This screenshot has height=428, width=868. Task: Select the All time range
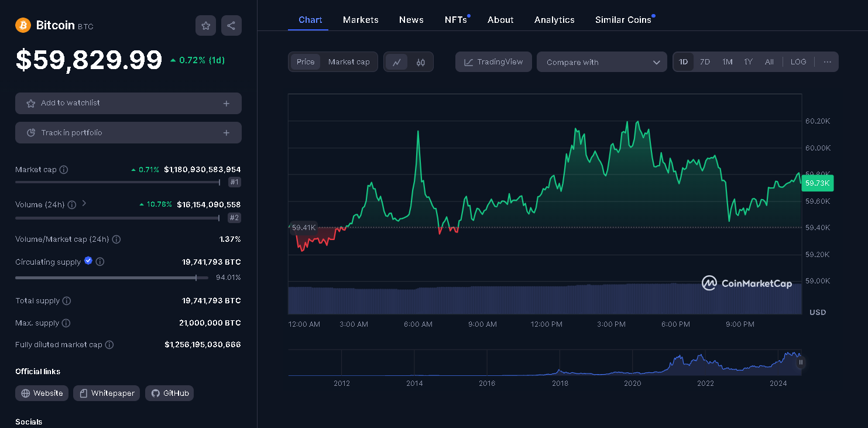[x=769, y=62]
